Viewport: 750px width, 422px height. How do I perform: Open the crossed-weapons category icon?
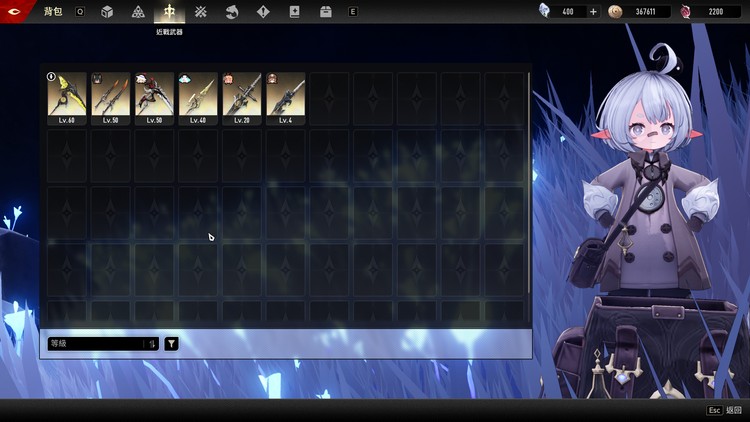pyautogui.click(x=201, y=12)
